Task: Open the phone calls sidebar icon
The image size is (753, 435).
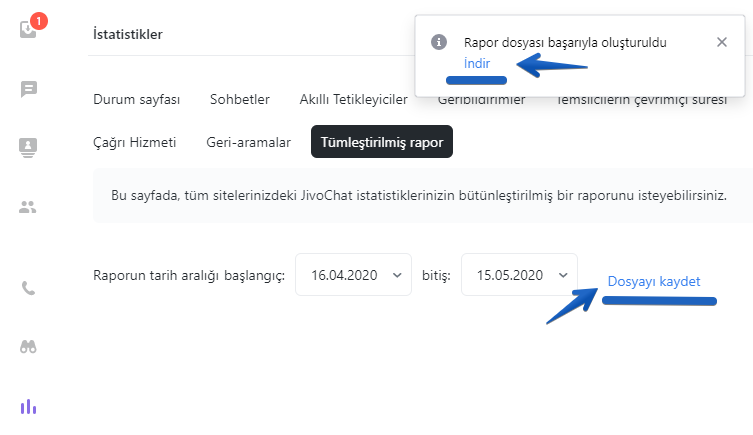Action: click(28, 288)
